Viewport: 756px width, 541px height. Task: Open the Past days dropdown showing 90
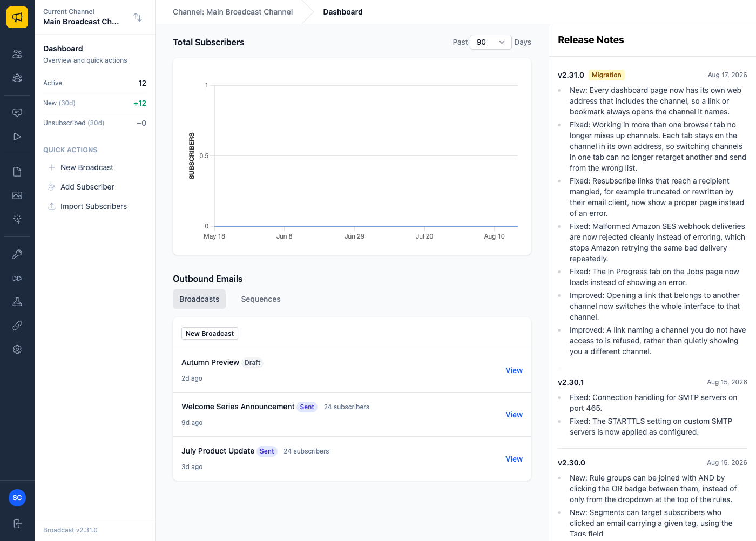[491, 42]
